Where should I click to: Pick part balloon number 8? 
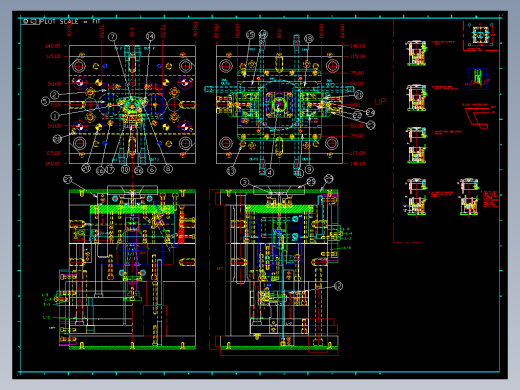(168, 169)
